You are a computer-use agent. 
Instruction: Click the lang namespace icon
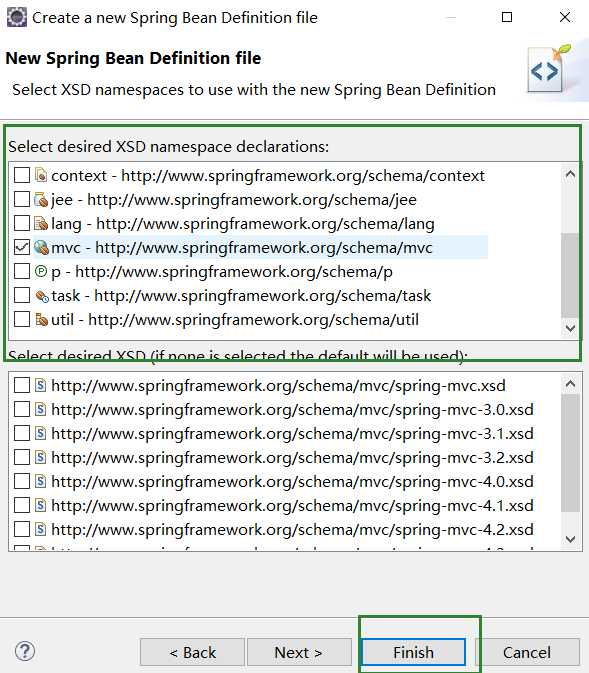(x=41, y=223)
